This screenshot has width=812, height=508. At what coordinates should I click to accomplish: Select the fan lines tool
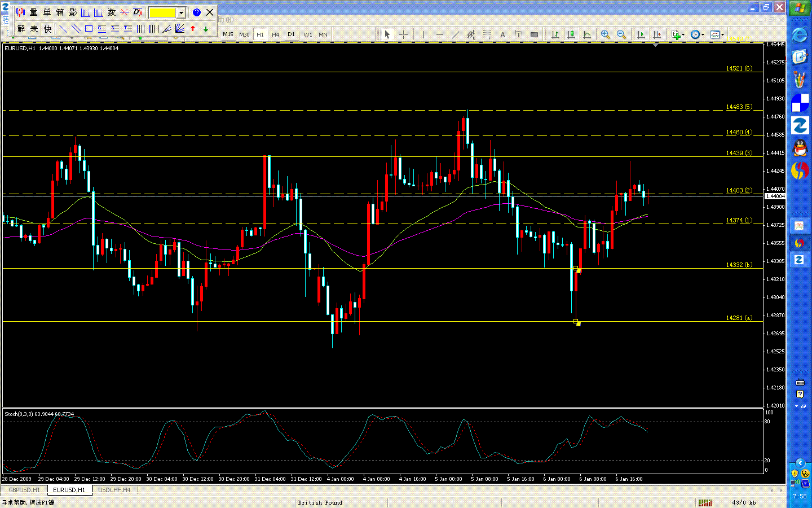180,29
